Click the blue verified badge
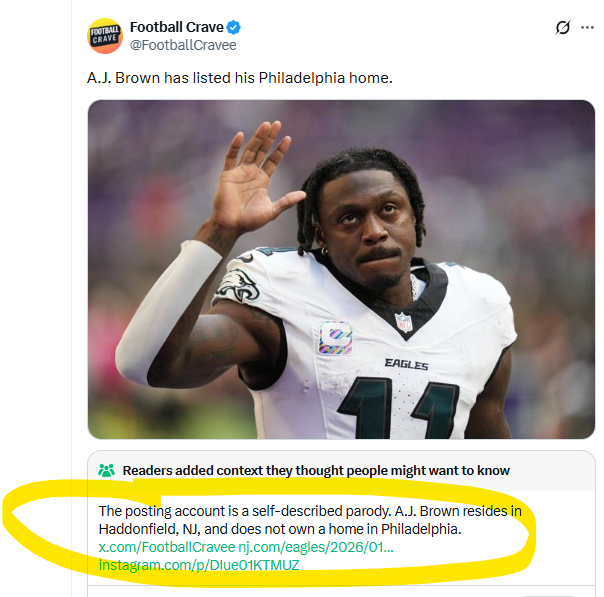 pos(234,27)
